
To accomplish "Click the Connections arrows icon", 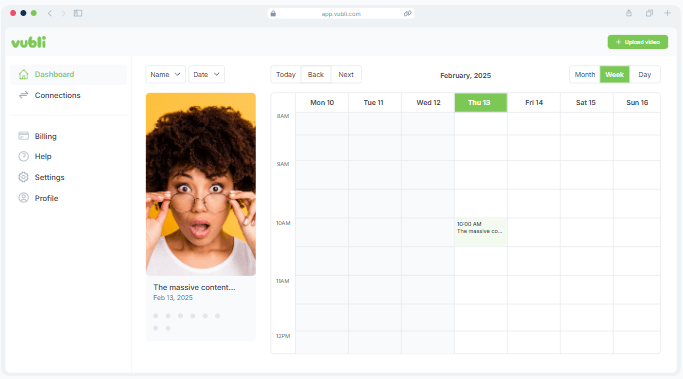I will 24,95.
